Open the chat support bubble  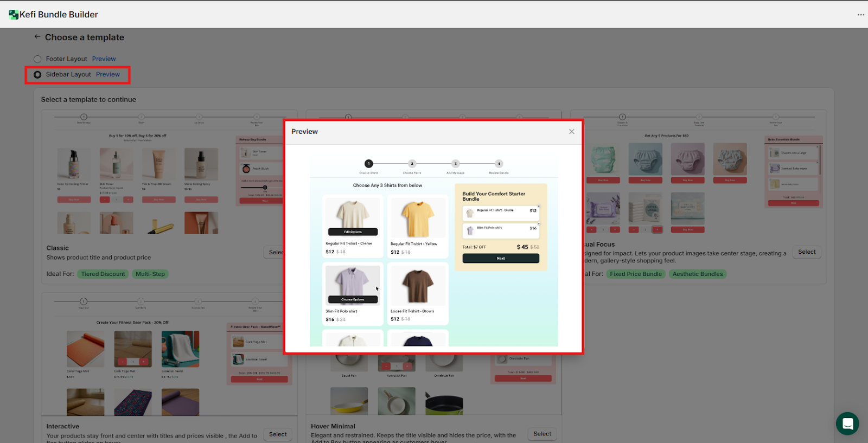click(847, 423)
